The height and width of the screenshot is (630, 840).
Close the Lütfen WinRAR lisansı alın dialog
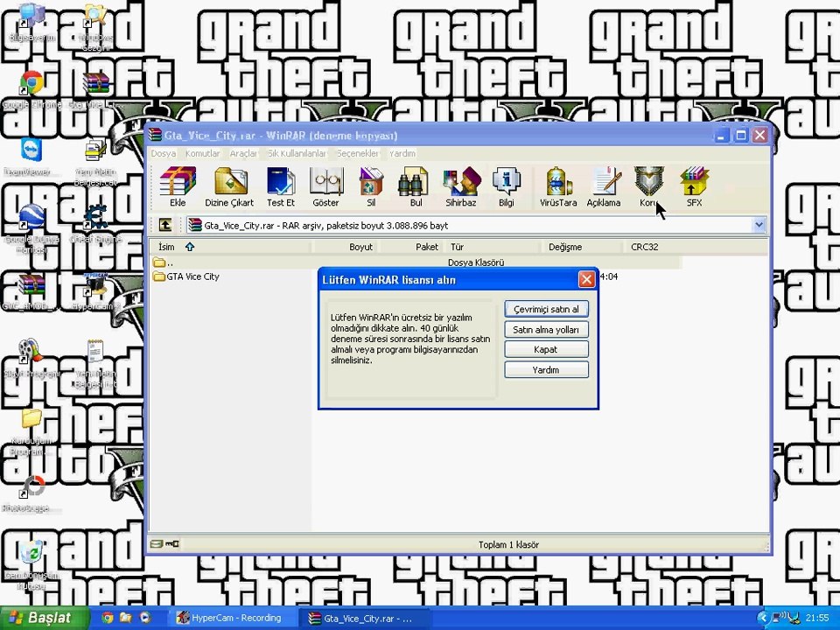tap(586, 279)
